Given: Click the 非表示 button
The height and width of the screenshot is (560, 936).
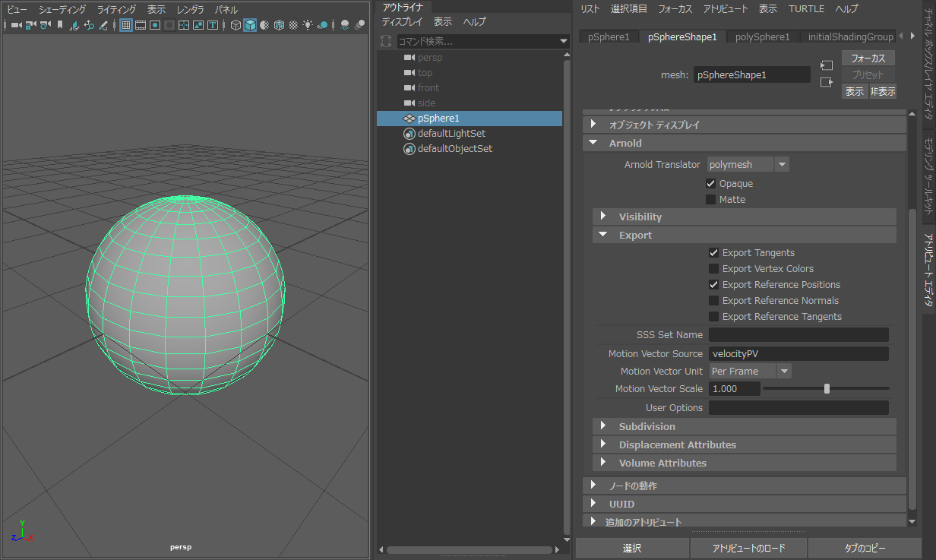Looking at the screenshot, I should point(882,90).
